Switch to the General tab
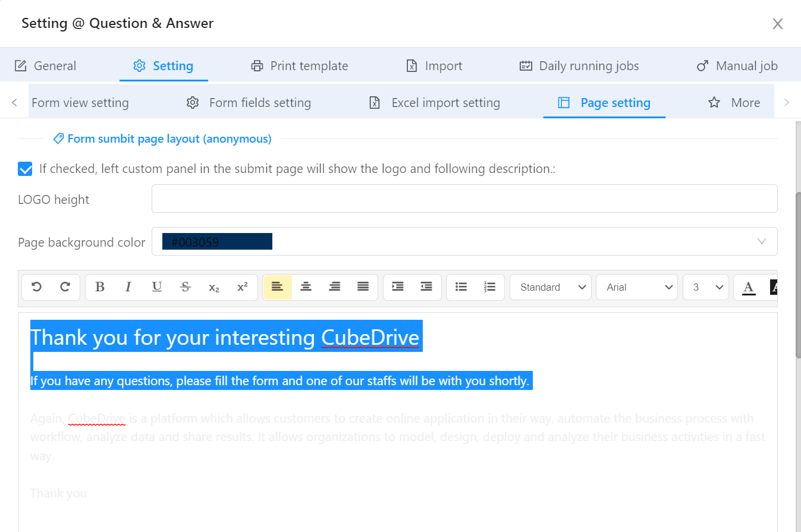 pos(45,66)
